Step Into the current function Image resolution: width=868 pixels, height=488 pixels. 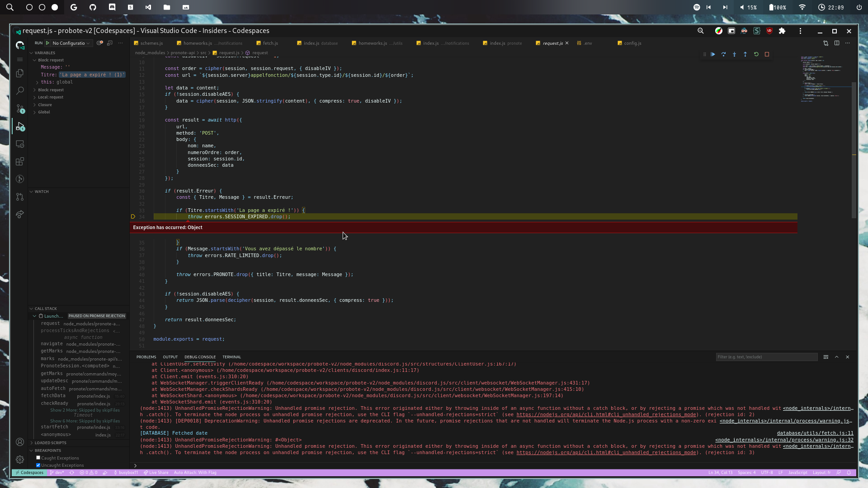point(735,54)
